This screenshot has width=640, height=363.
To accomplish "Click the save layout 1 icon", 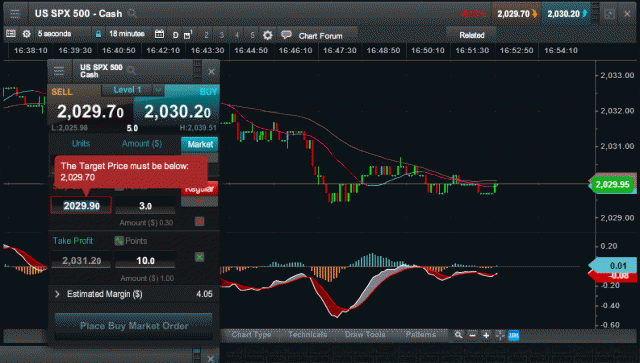I will 188,35.
